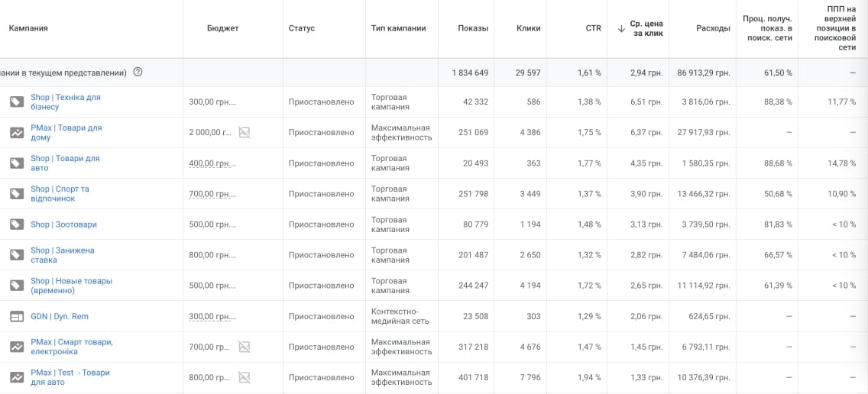Click the shared budget icon in PMax | Смарт товари row

[245, 347]
